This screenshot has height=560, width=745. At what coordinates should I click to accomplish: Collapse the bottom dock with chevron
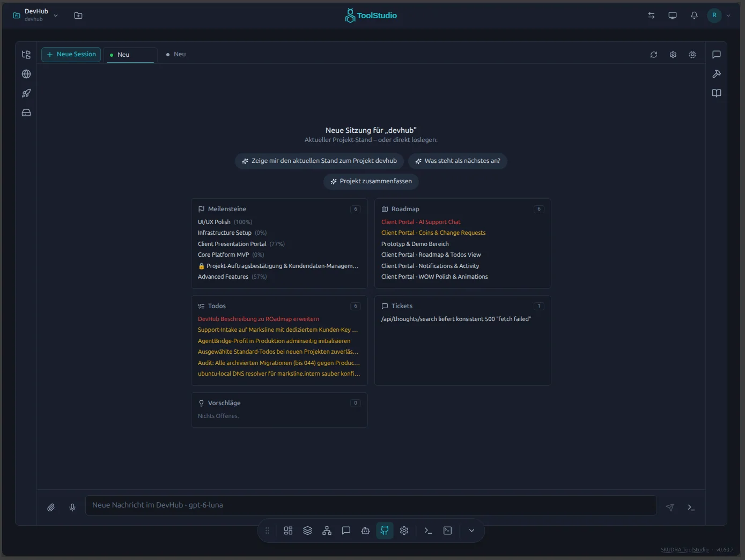pyautogui.click(x=471, y=531)
